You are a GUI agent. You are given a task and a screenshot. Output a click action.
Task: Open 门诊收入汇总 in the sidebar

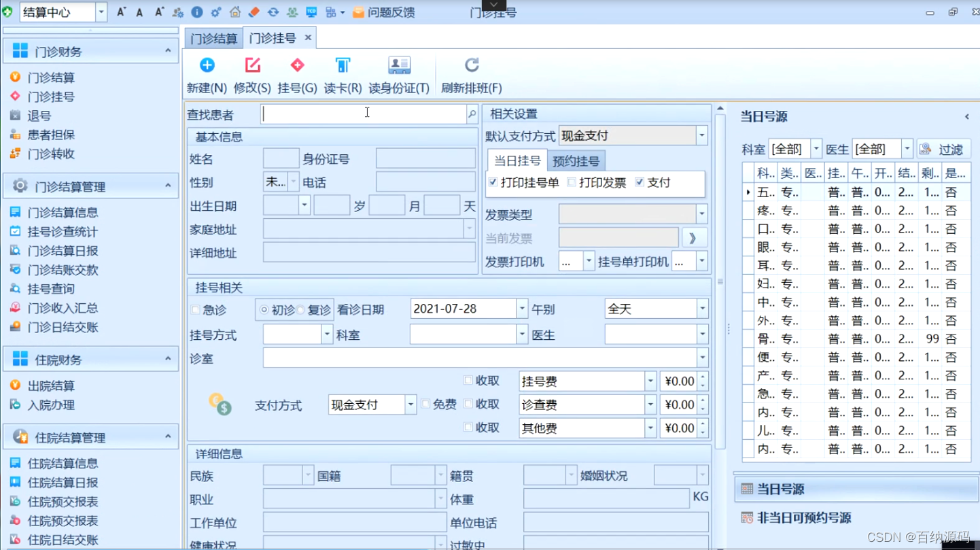63,308
